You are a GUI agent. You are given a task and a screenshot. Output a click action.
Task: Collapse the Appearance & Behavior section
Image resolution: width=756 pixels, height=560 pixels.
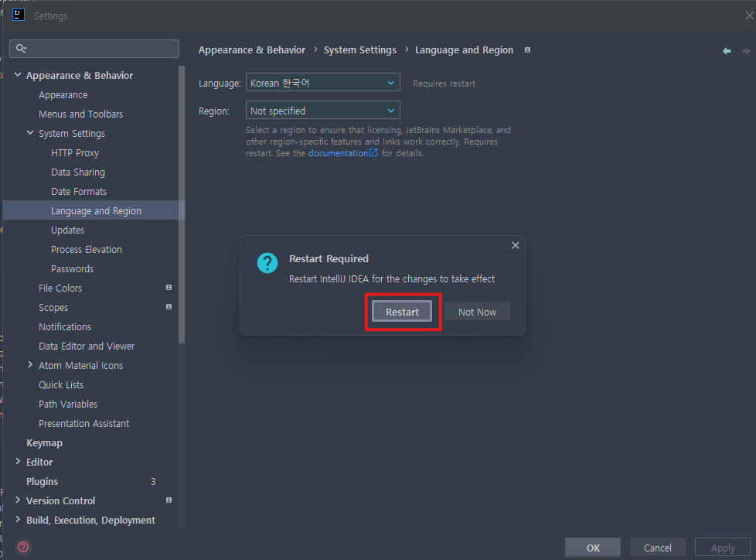18,75
